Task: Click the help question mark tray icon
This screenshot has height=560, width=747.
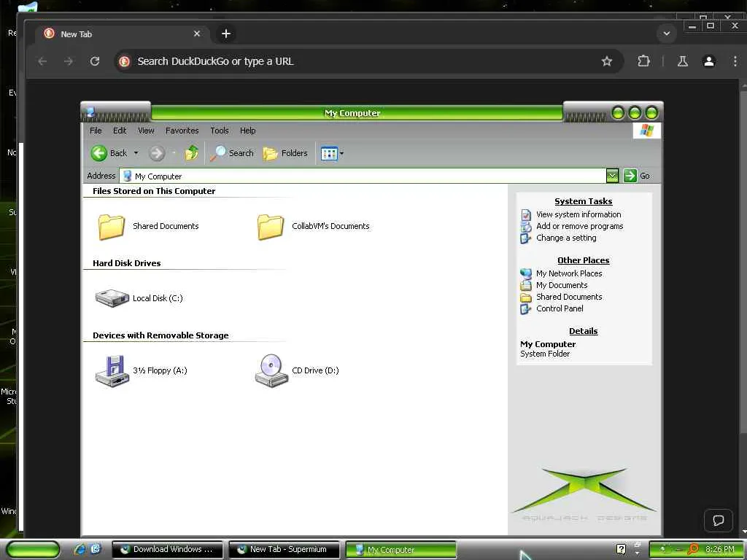Action: point(621,550)
